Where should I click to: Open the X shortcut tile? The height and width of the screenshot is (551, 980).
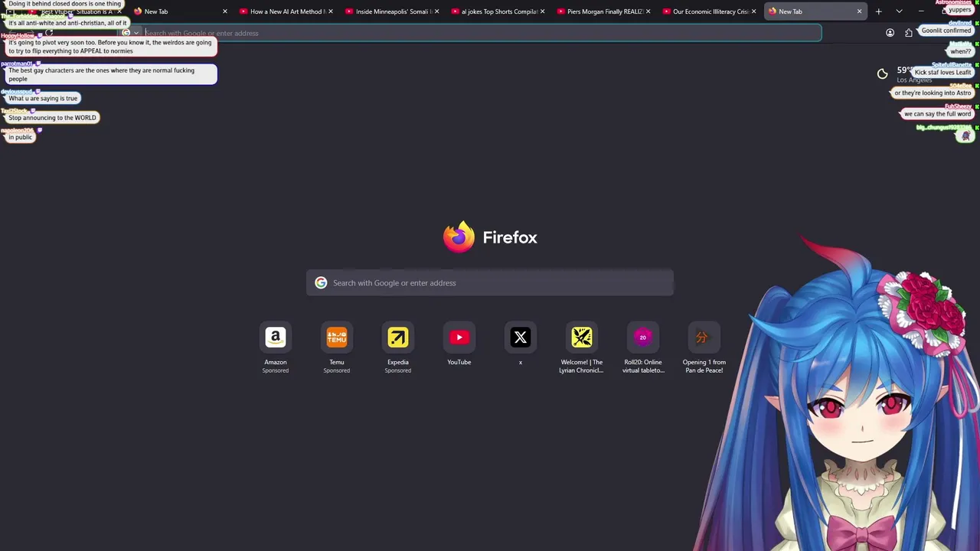pos(521,337)
